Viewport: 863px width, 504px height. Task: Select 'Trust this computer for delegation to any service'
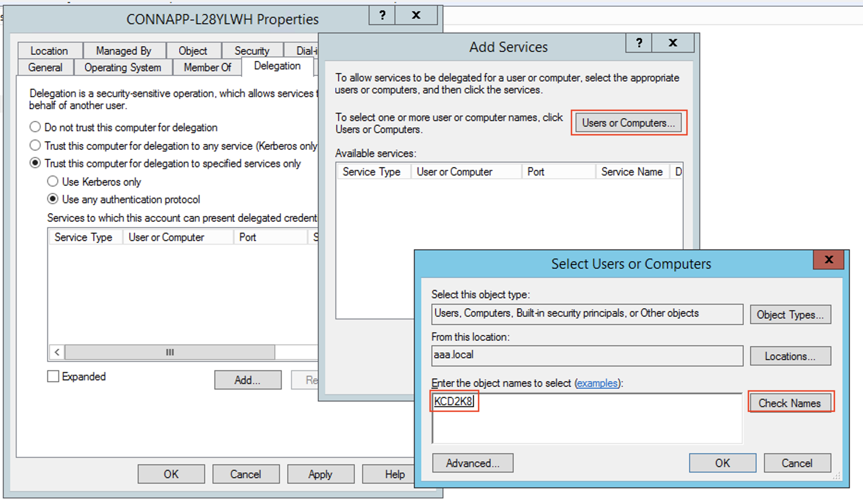(x=35, y=145)
